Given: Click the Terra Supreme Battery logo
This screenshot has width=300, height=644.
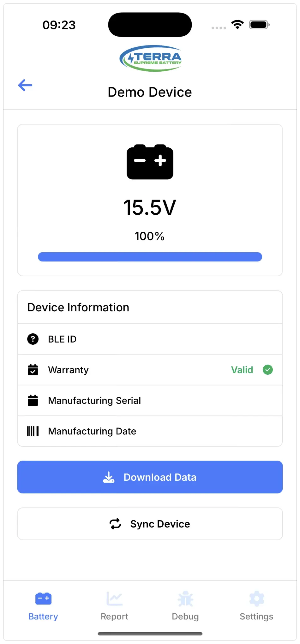Looking at the screenshot, I should [150, 58].
